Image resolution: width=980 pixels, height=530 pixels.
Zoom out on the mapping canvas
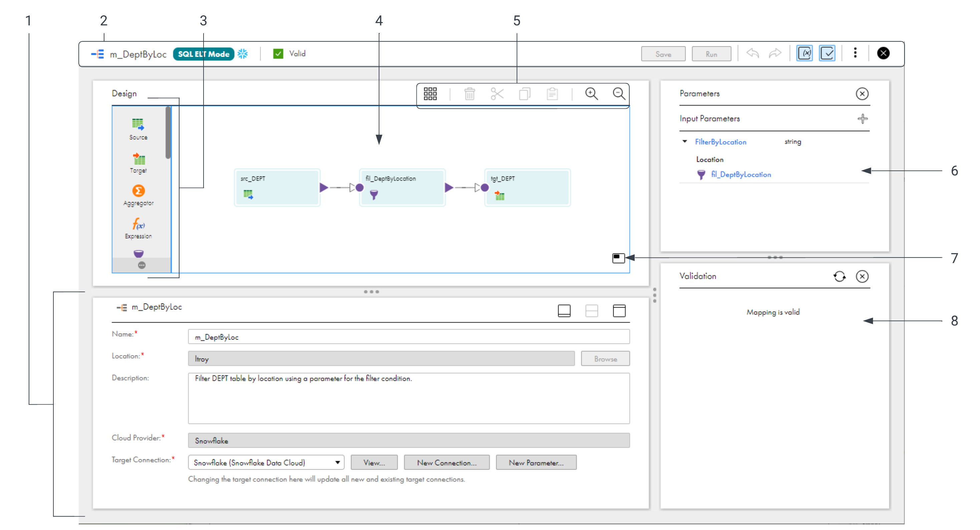click(619, 93)
